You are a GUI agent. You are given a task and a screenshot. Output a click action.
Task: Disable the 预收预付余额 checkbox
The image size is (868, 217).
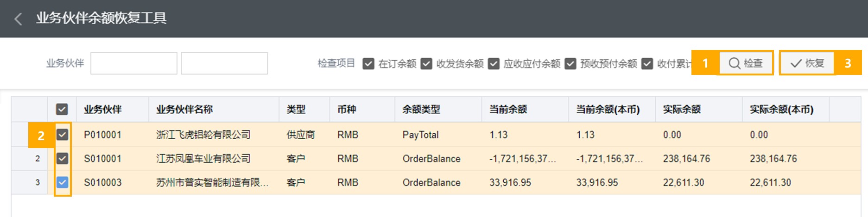click(570, 63)
